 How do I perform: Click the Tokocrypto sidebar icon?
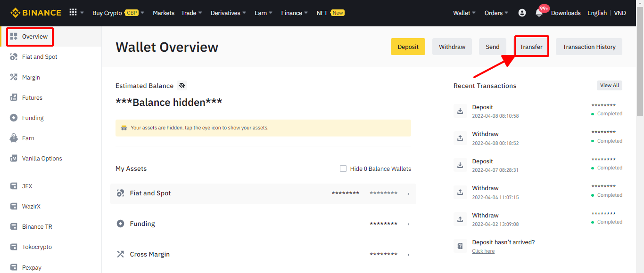coord(14,247)
